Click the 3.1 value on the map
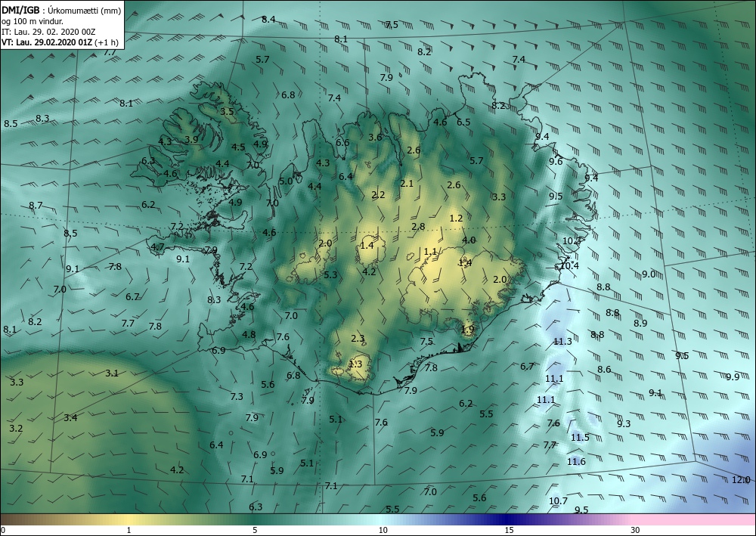 [x=112, y=373]
